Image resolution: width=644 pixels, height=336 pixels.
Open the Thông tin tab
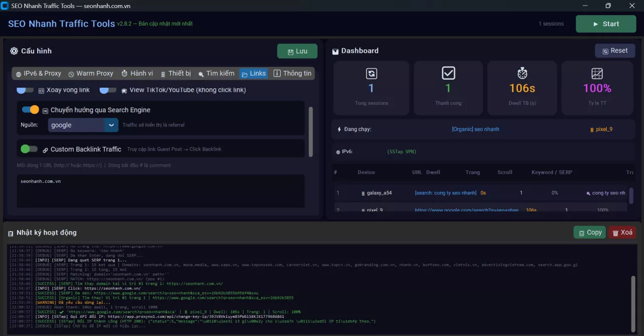coord(292,74)
